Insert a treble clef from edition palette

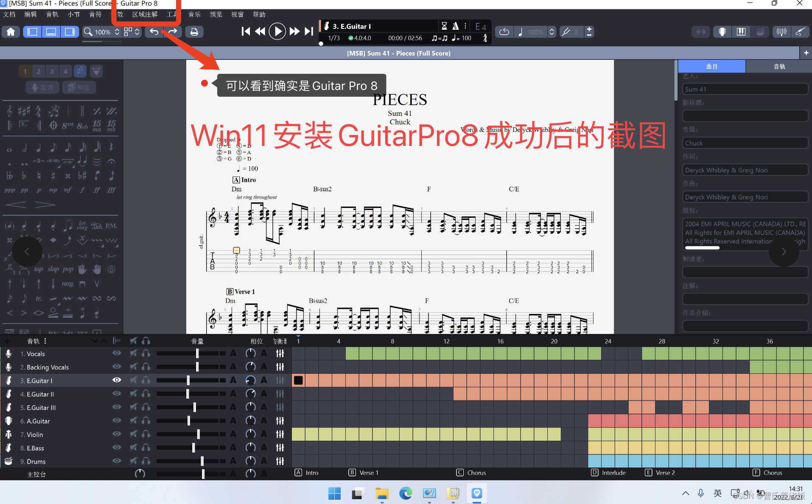pyautogui.click(x=9, y=111)
